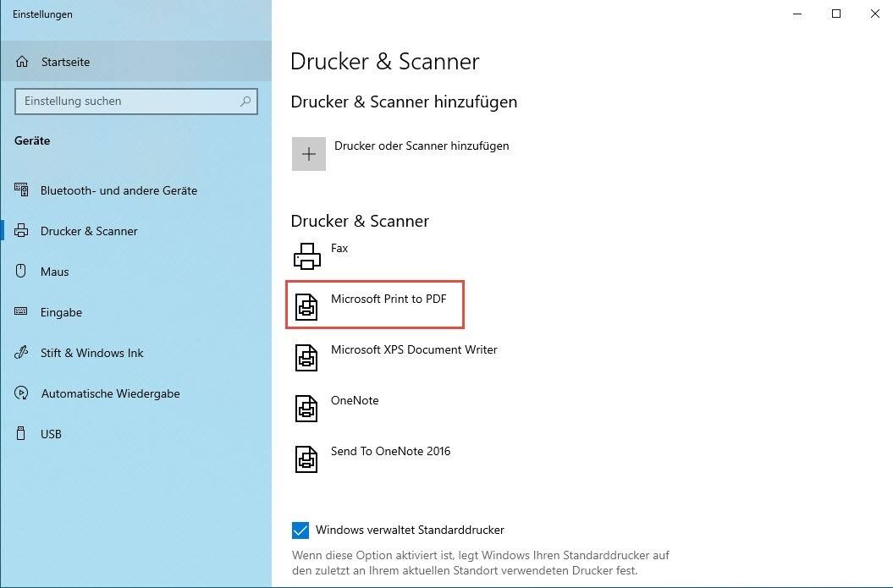
Task: Select Microsoft XPS Document Writer name
Action: click(x=414, y=349)
